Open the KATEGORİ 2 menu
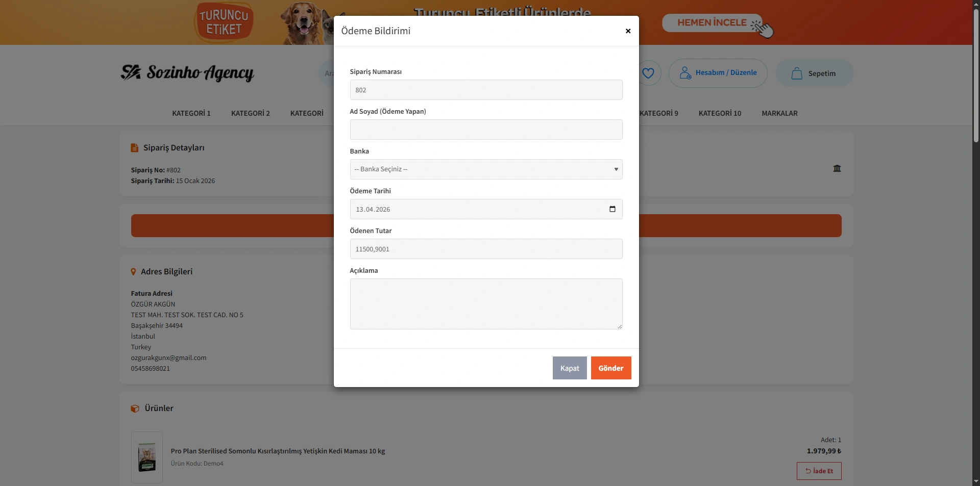The image size is (980, 486). (250, 113)
